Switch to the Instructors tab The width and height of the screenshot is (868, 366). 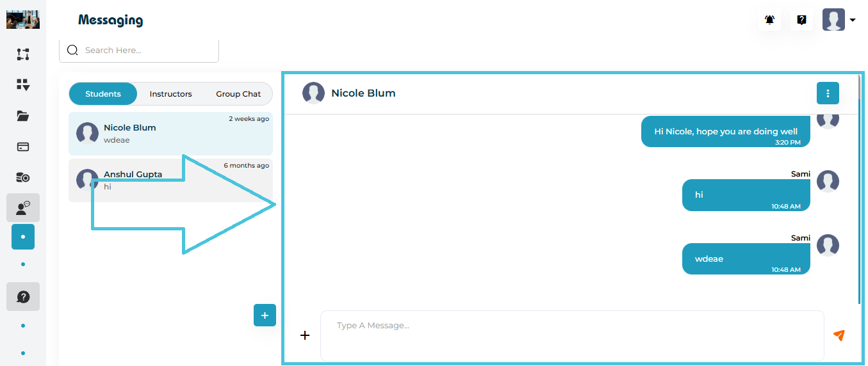170,94
